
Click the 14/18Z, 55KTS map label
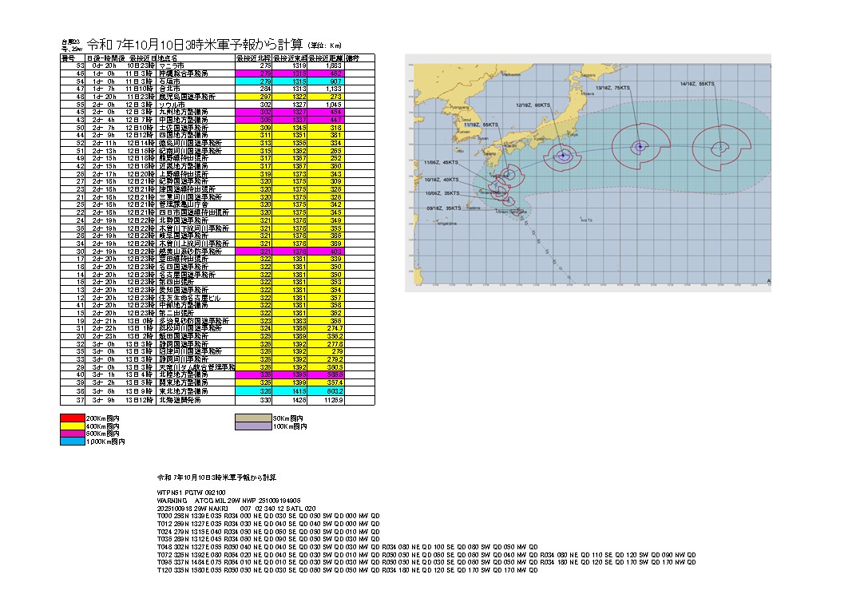[x=697, y=83]
